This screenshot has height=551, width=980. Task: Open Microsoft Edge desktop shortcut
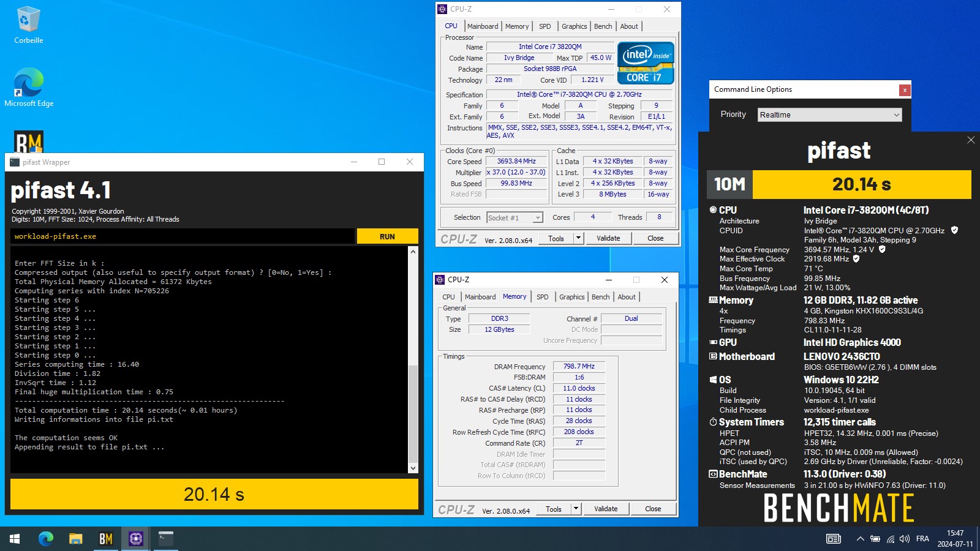[x=29, y=87]
